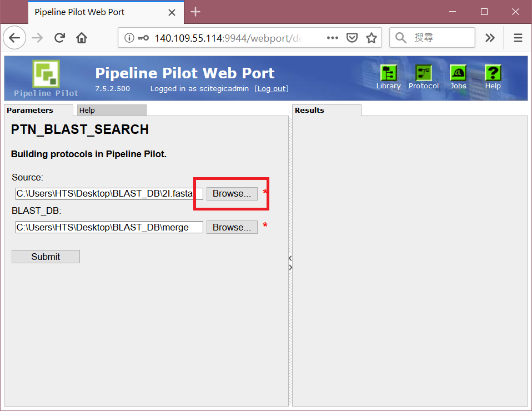Collapse panel with left splitter arrow
The image size is (532, 411).
[290, 258]
